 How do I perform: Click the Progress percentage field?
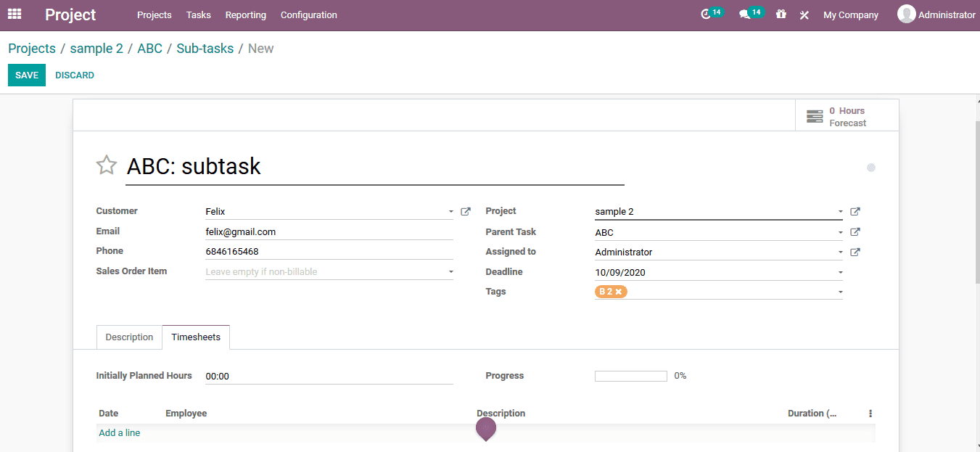(630, 376)
